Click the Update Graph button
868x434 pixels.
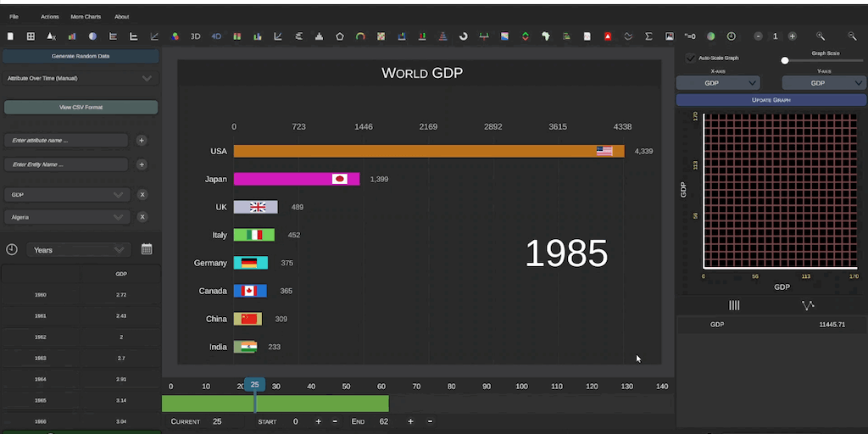click(x=771, y=100)
